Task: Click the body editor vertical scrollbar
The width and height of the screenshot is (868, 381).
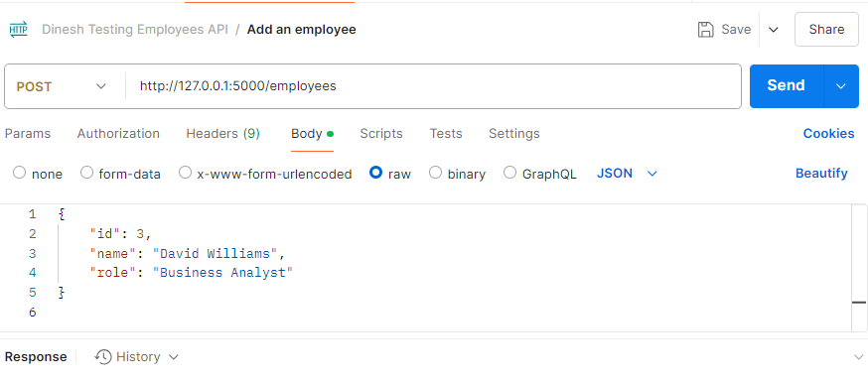Action: [859, 268]
